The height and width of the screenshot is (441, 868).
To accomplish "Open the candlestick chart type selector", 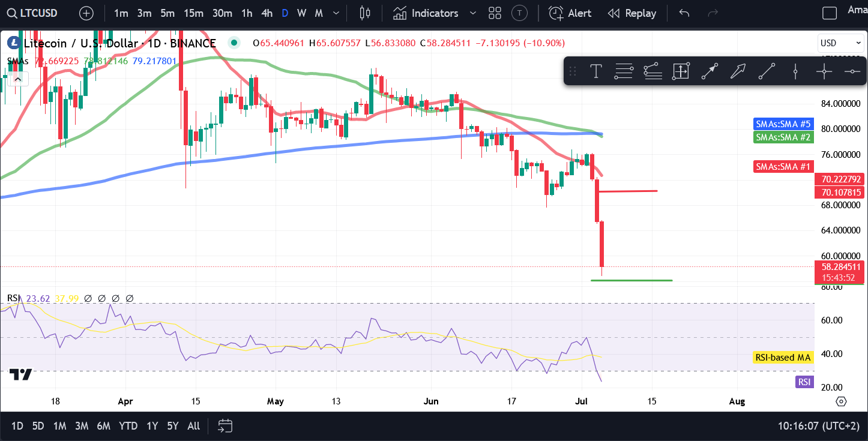I will point(364,13).
